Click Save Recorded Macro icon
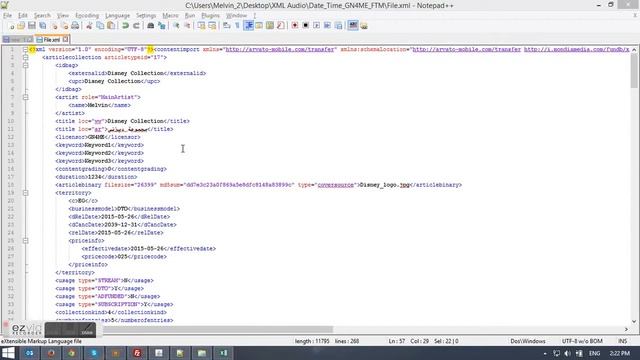The image size is (640, 360). [x=338, y=26]
